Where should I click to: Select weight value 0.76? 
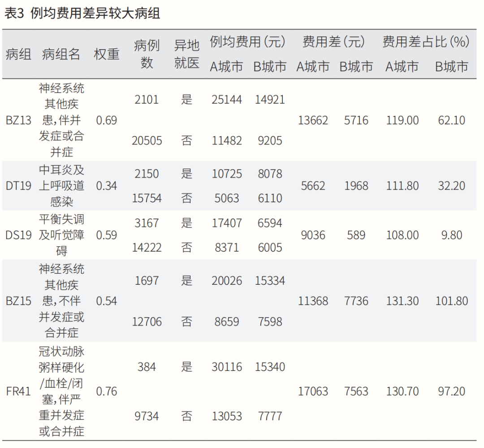(107, 391)
